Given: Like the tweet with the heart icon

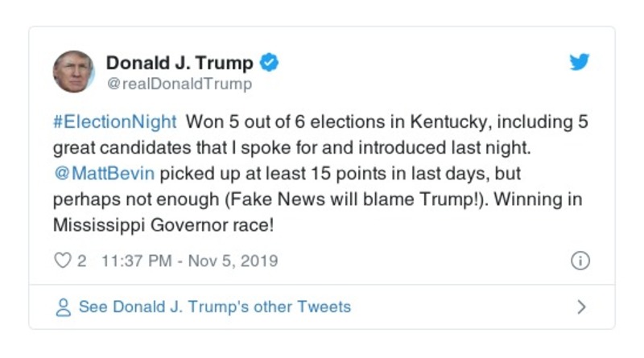Looking at the screenshot, I should pos(62,261).
